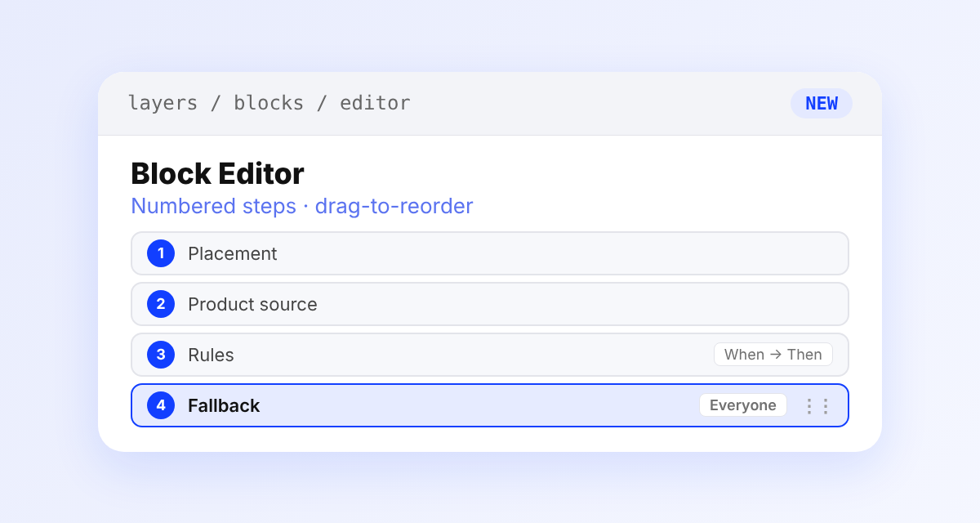980x523 pixels.
Task: Click the step 4 number badge
Action: (x=161, y=405)
